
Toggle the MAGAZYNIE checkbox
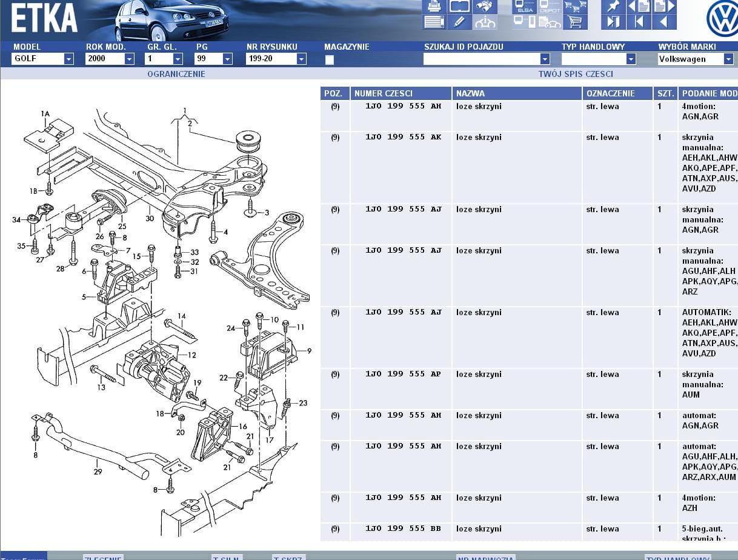329,60
